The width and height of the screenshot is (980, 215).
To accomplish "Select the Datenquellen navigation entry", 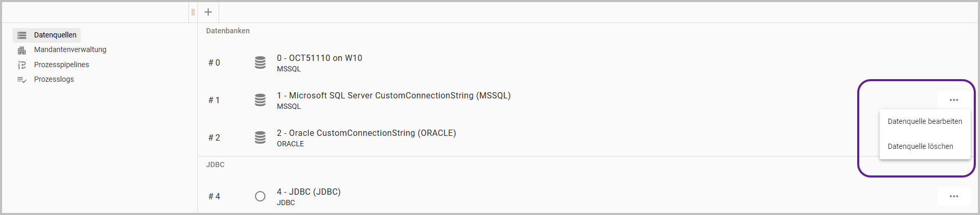I will coord(55,35).
